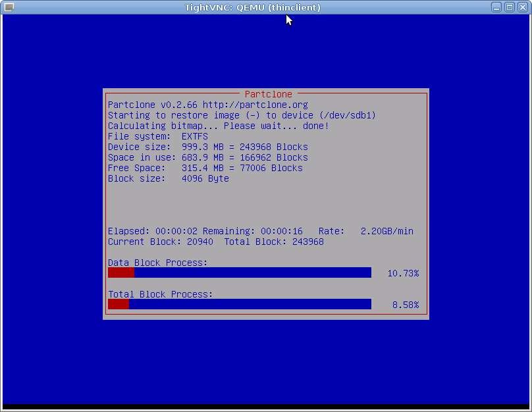Close the TightVNC QEMU window
Screen dimensions: 532x412
(x=523, y=7)
